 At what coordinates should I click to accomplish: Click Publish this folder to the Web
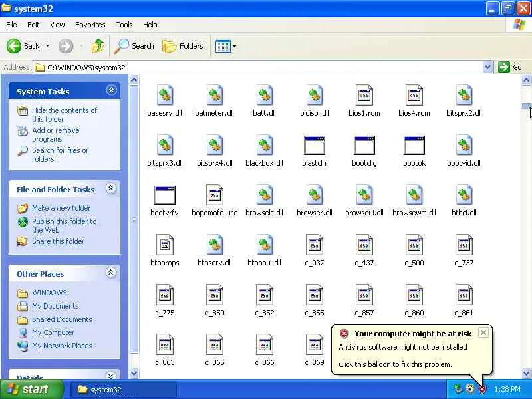64,225
